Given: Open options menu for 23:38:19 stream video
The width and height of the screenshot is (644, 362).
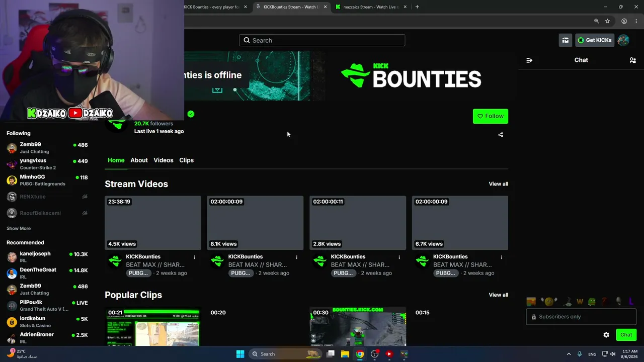Looking at the screenshot, I should 194,257.
